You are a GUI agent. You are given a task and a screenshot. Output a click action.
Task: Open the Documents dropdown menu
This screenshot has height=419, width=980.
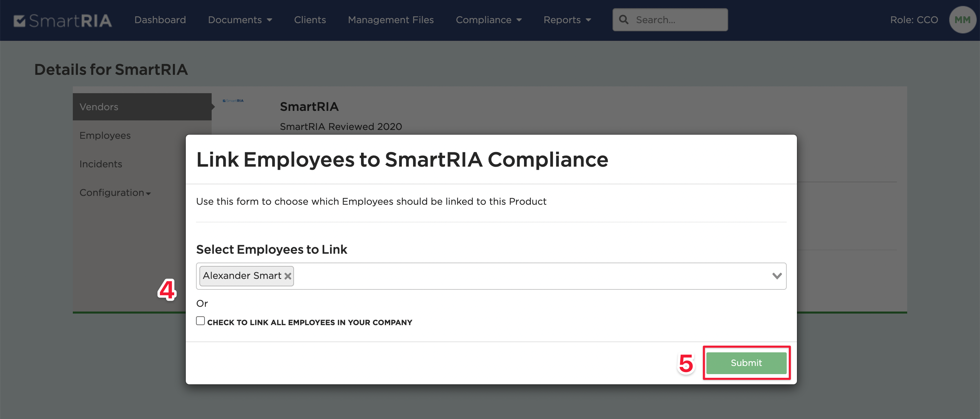[x=240, y=20]
